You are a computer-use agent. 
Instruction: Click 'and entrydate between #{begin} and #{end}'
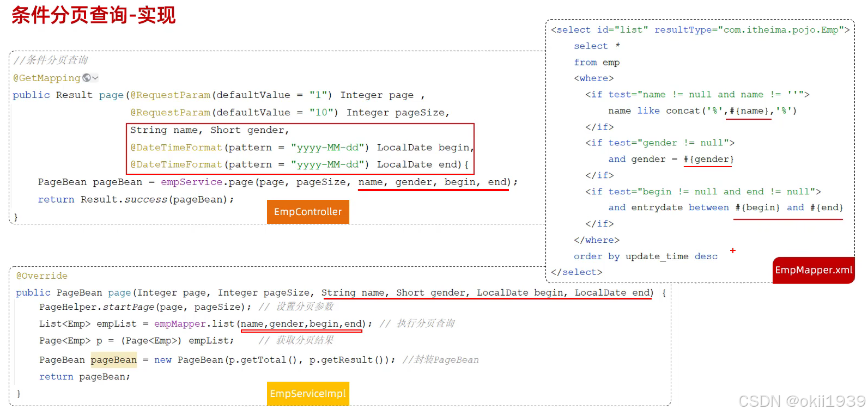point(726,208)
